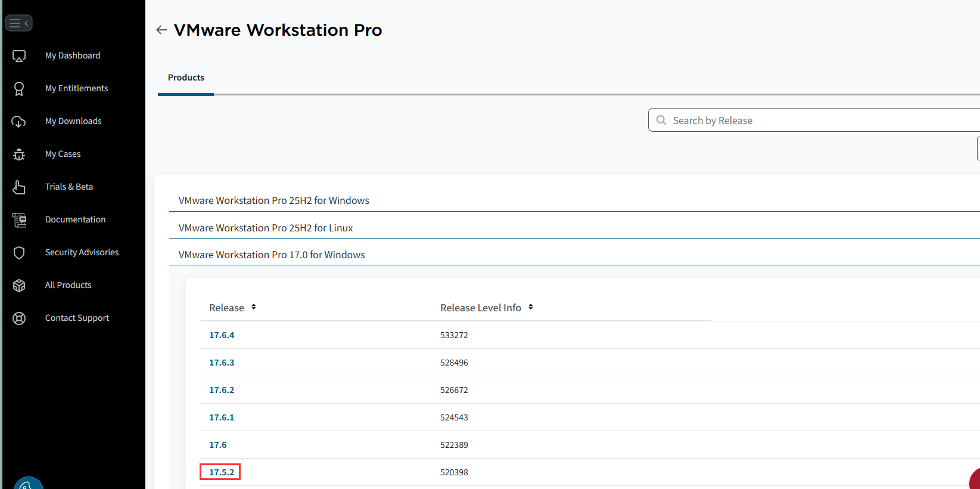980x489 pixels.
Task: Click the Release Level Info header
Action: coord(481,308)
